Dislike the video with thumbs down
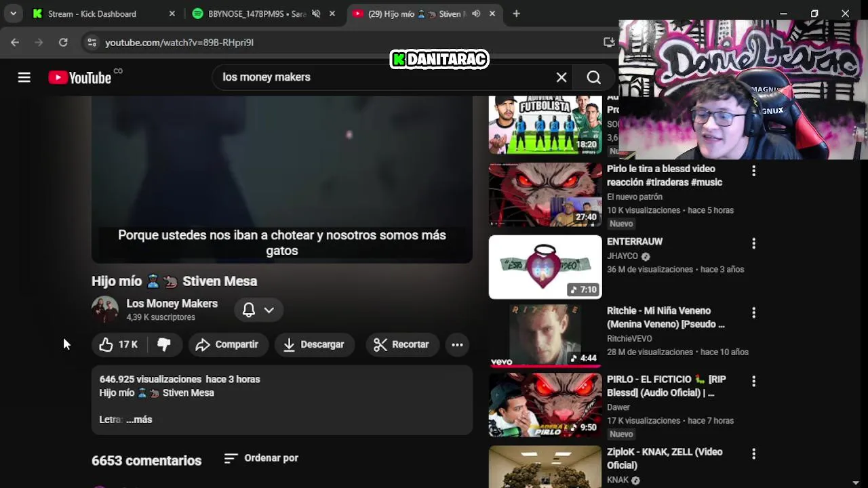868x488 pixels. [x=164, y=344]
